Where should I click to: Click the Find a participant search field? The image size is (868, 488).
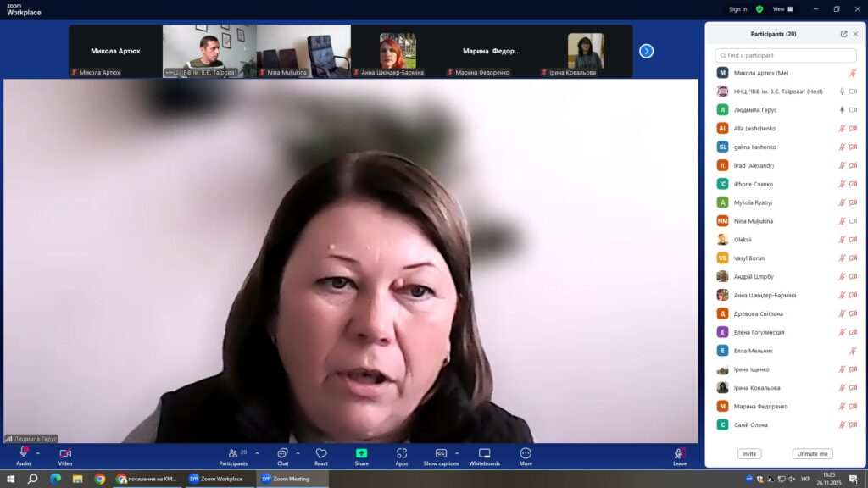pos(786,56)
